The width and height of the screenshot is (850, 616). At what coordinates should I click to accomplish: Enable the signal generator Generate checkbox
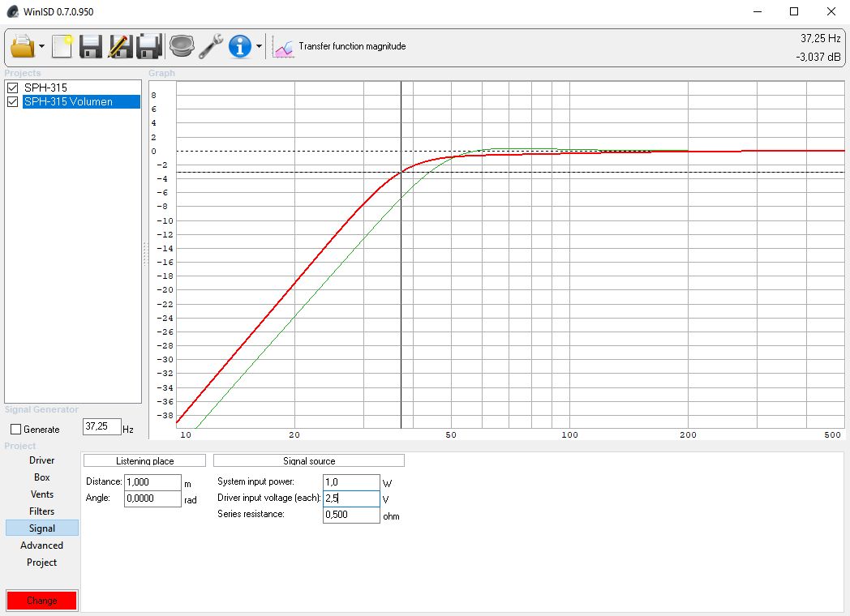[x=15, y=430]
